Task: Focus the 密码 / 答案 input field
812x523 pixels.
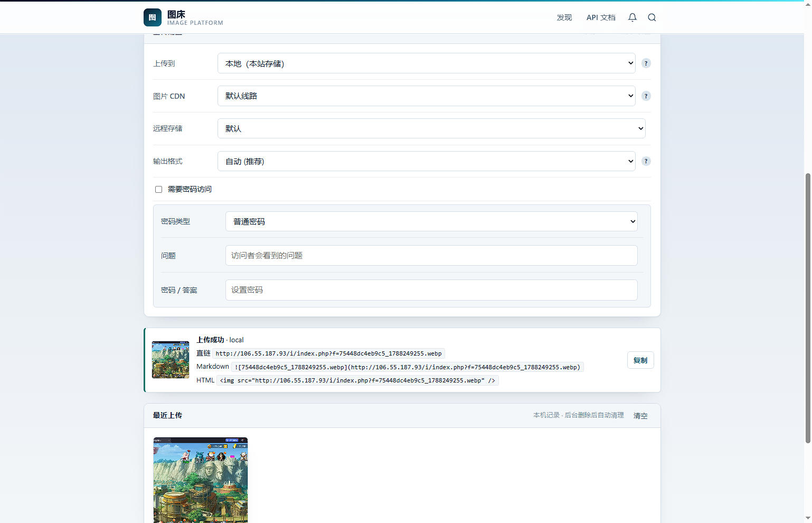Action: click(x=431, y=290)
